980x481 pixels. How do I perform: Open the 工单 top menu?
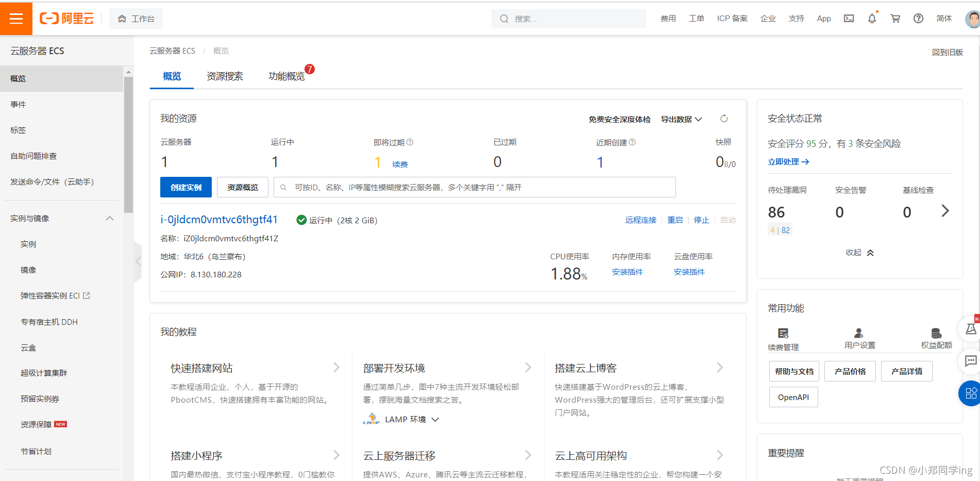click(697, 19)
